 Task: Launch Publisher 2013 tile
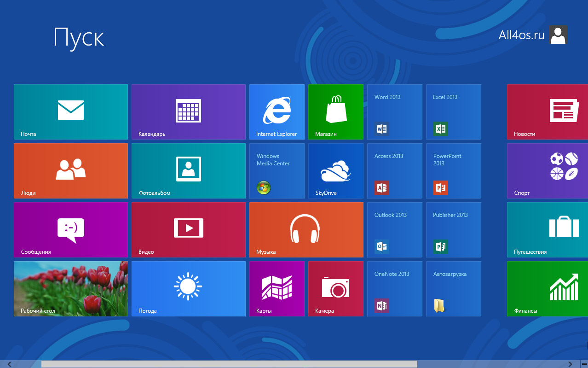[x=454, y=230]
